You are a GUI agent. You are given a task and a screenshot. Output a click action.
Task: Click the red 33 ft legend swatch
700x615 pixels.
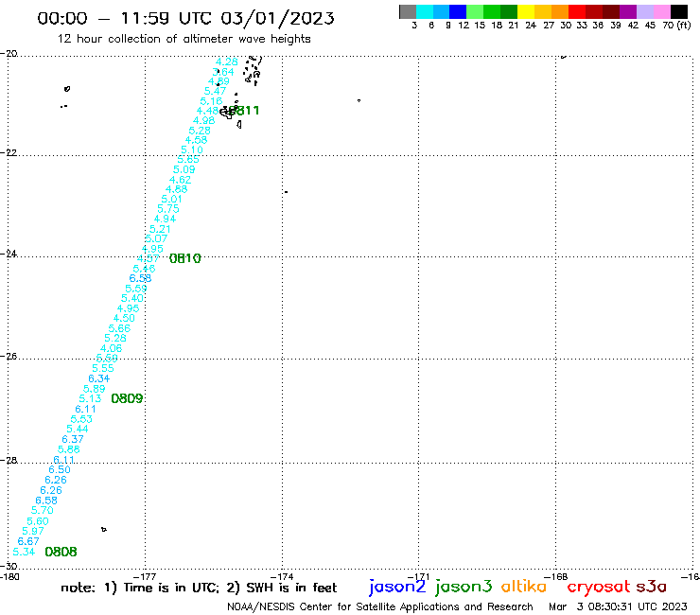point(578,11)
